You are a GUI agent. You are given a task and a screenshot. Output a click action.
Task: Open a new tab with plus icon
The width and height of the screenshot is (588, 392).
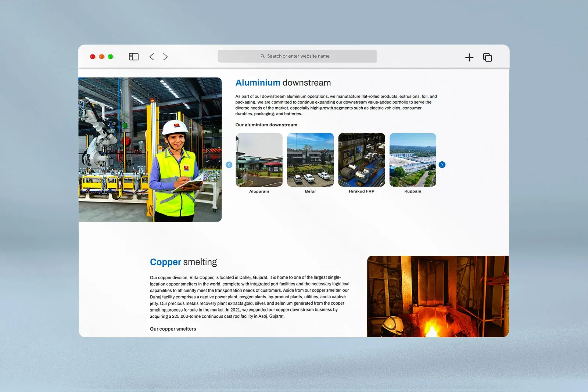469,57
